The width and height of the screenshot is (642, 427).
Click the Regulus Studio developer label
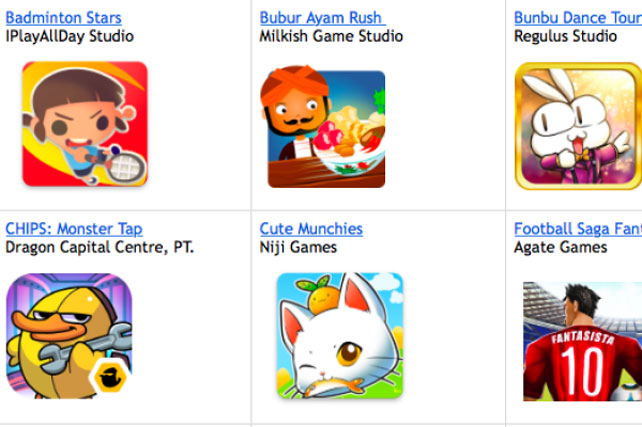pyautogui.click(x=565, y=36)
